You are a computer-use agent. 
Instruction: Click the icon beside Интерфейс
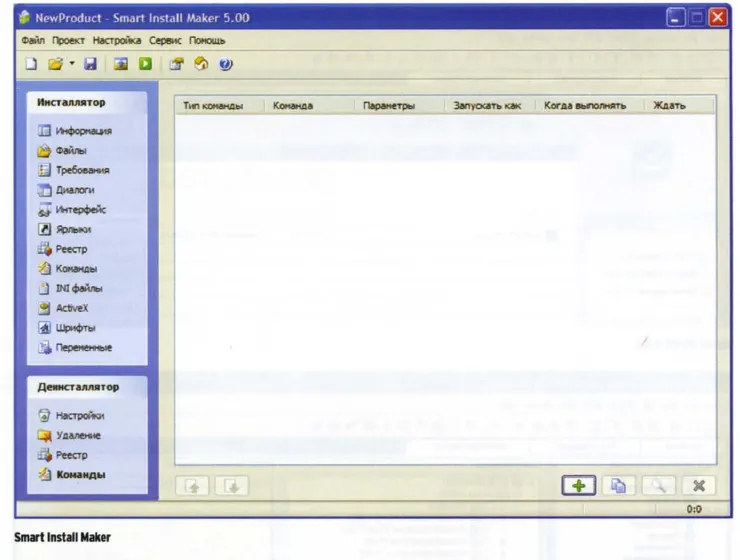44,209
